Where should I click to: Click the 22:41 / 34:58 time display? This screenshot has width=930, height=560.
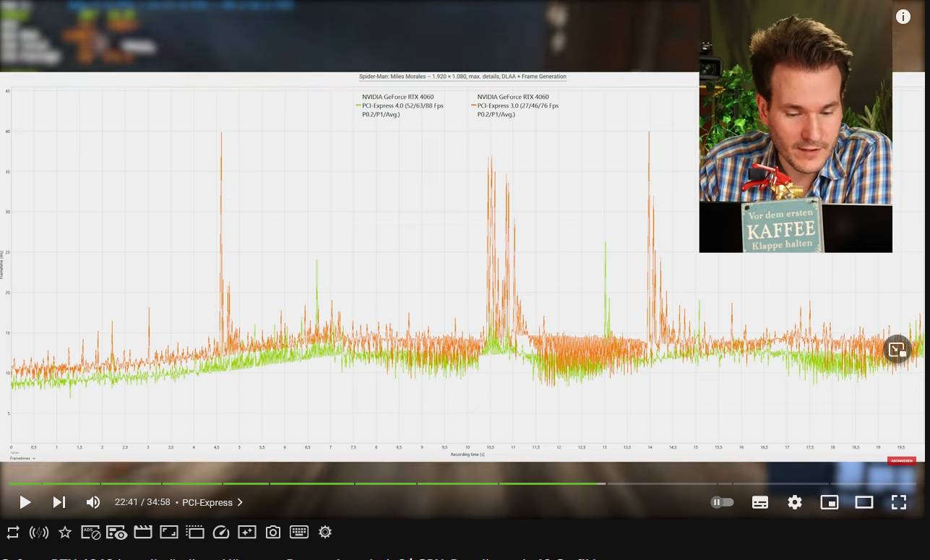[x=142, y=502]
